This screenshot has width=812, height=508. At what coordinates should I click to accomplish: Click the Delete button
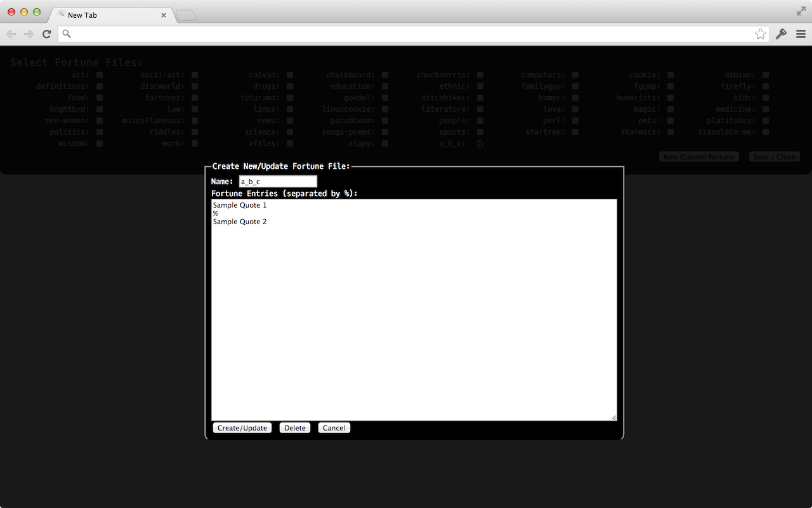click(x=295, y=428)
